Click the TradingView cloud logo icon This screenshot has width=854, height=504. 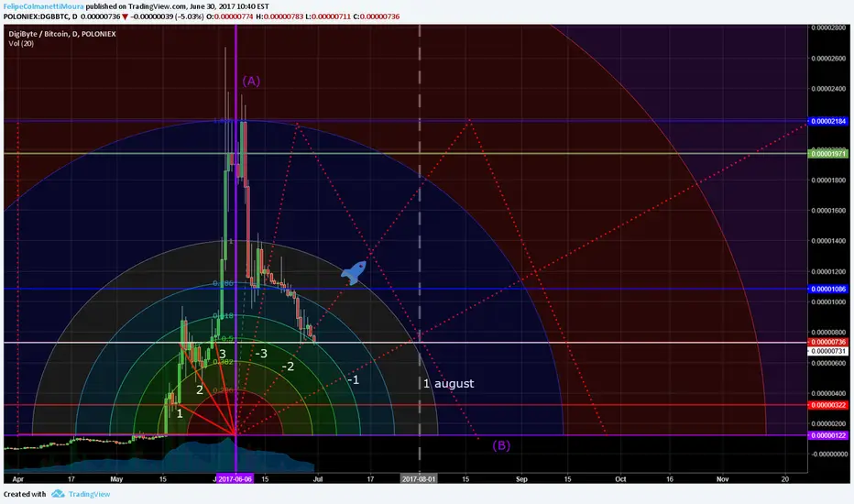click(58, 494)
